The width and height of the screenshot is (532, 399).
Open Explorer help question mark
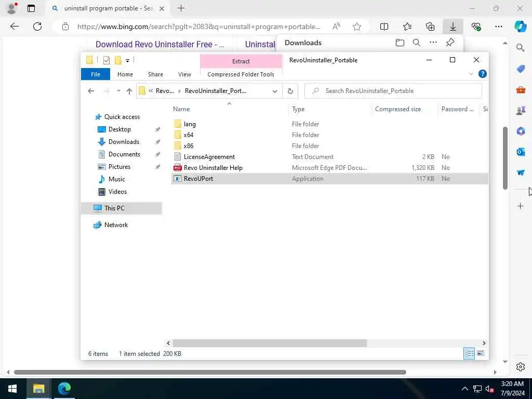(482, 74)
